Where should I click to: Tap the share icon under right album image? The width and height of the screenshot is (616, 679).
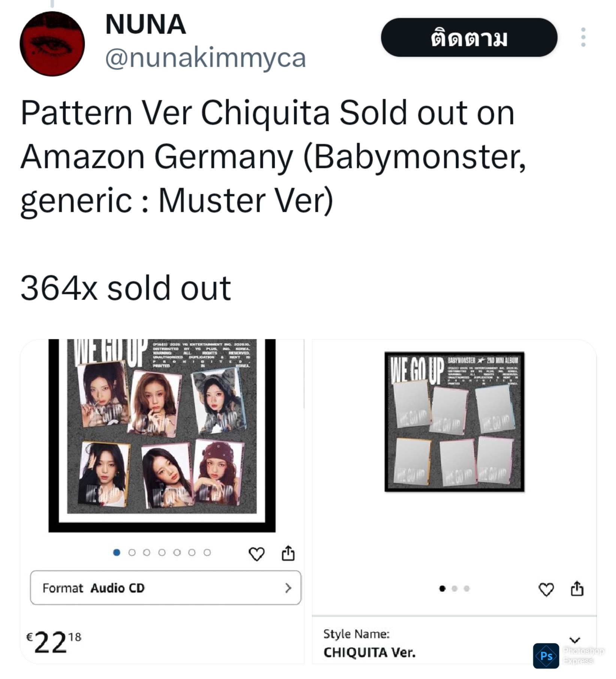click(577, 589)
